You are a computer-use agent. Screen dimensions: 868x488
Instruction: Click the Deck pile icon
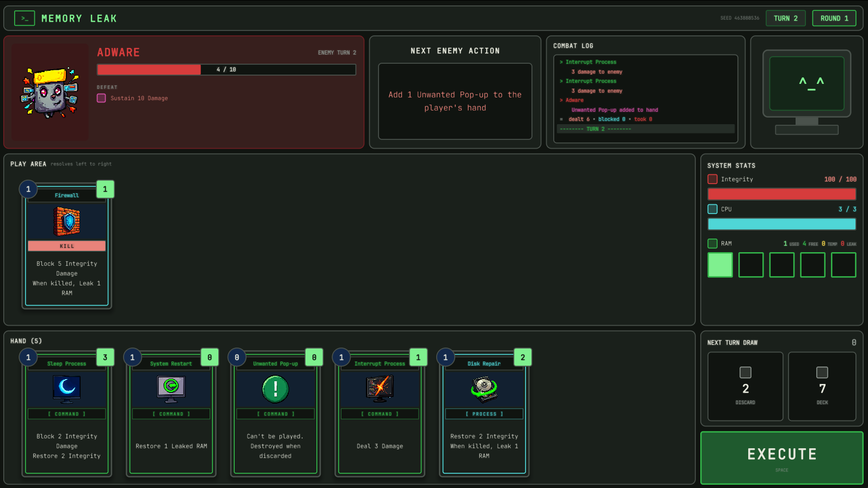point(822,373)
